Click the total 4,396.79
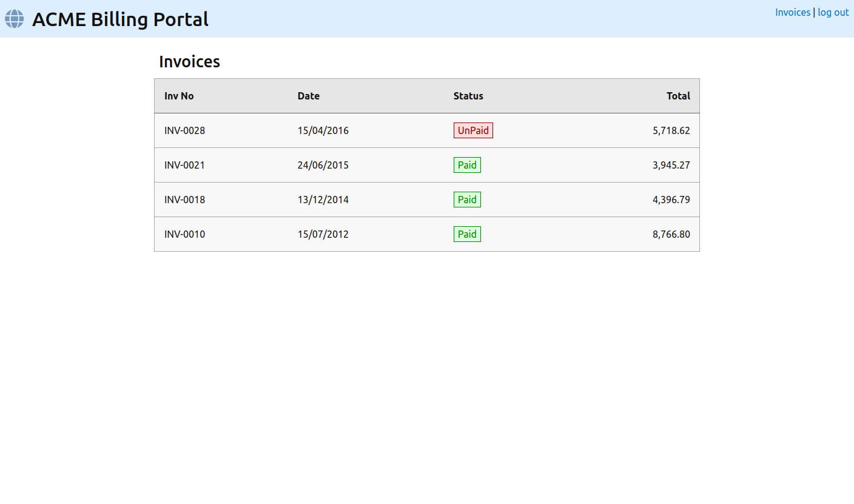The height and width of the screenshot is (504, 854). (671, 200)
